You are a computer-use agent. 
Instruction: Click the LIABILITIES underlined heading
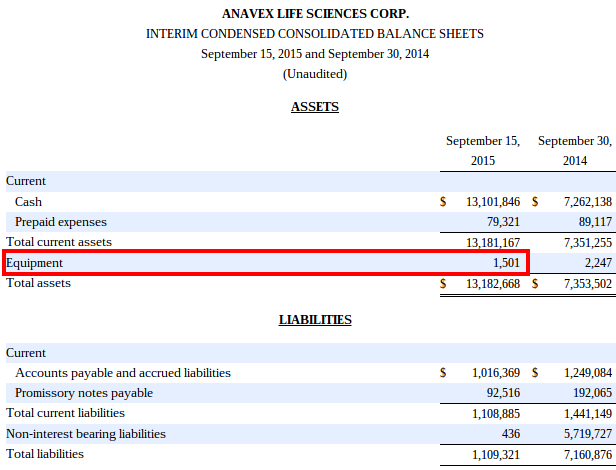pos(315,320)
